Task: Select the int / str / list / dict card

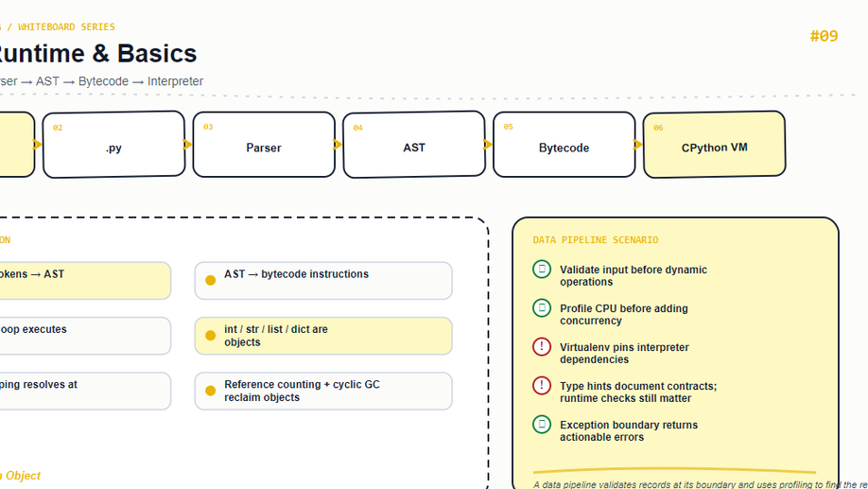Action: 323,336
